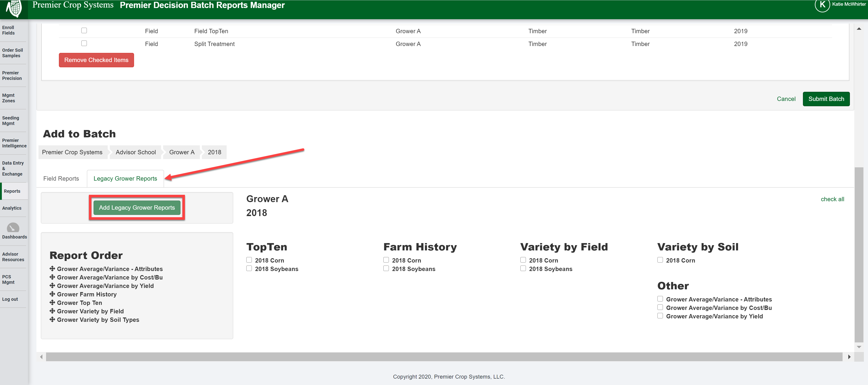The image size is (868, 385).
Task: Check 2018 Corn under TopTen
Action: tap(249, 260)
